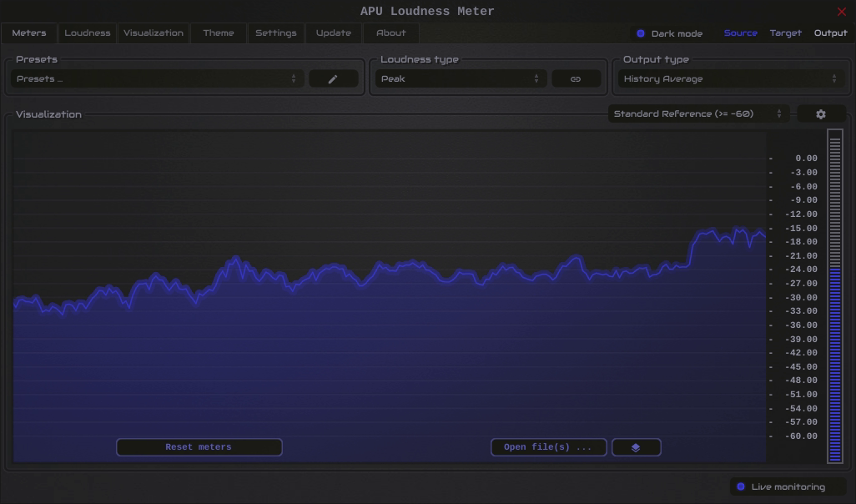Click the -18.00 scale label

[802, 242]
